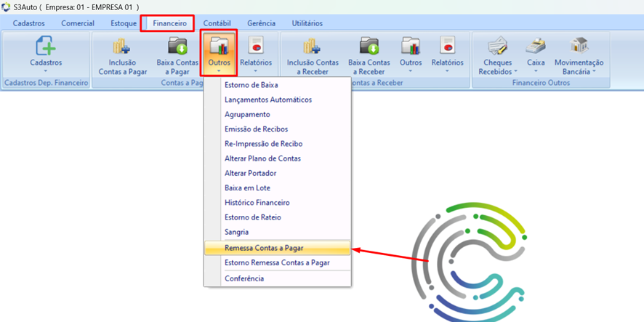The width and height of the screenshot is (644, 322).
Task: Expand the Outros dropdown in Contas a Receber
Action: tap(411, 55)
